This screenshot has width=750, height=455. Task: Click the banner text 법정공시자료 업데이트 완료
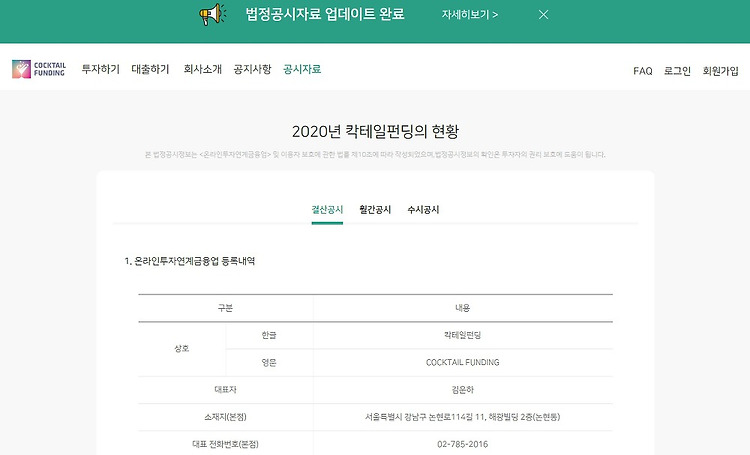tap(325, 14)
